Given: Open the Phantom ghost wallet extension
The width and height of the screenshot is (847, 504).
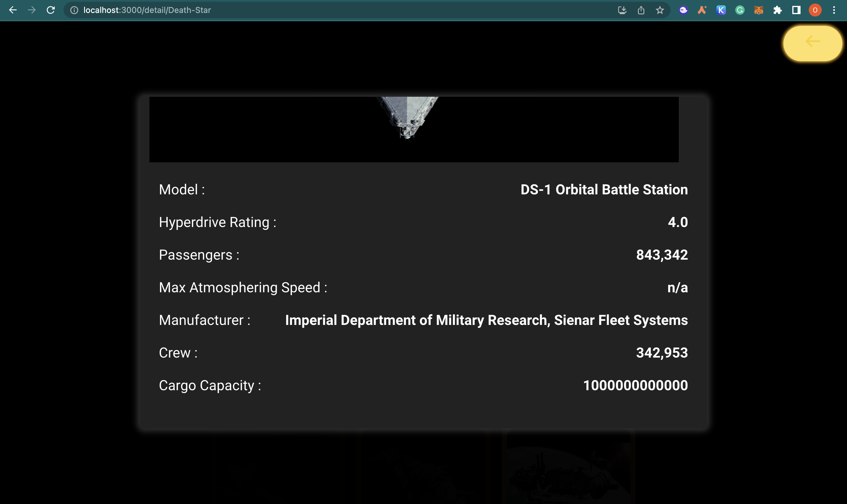Looking at the screenshot, I should [683, 10].
